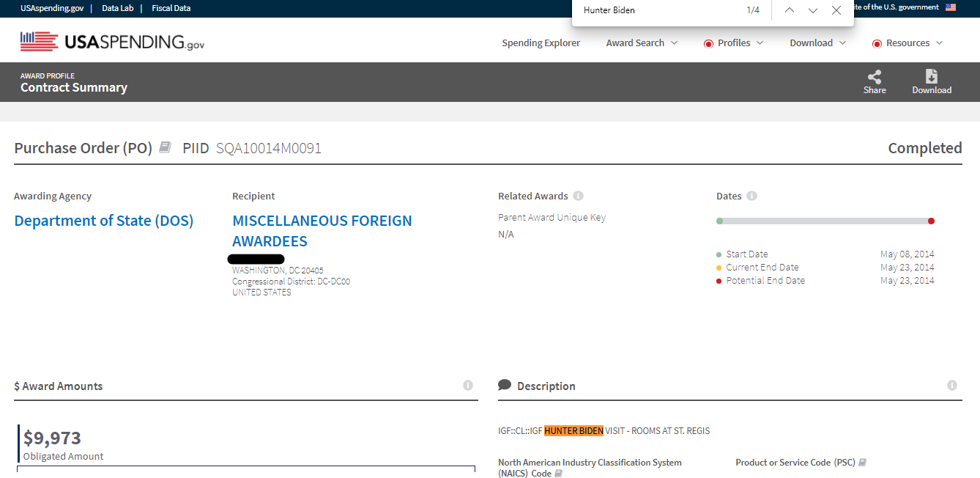Open MISCELLANEOUS FOREIGN AWARDEES recipient profile
Screen dimensions: 980x478
tap(322, 231)
